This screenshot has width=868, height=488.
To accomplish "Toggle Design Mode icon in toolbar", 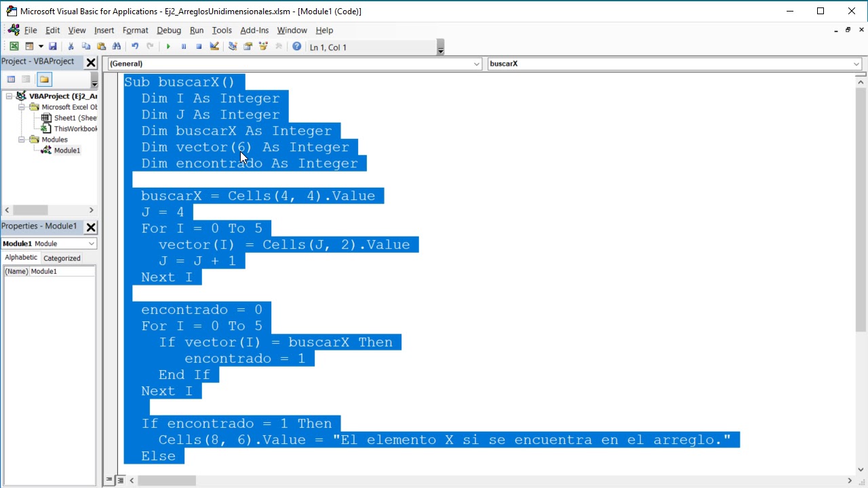I will click(x=214, y=46).
